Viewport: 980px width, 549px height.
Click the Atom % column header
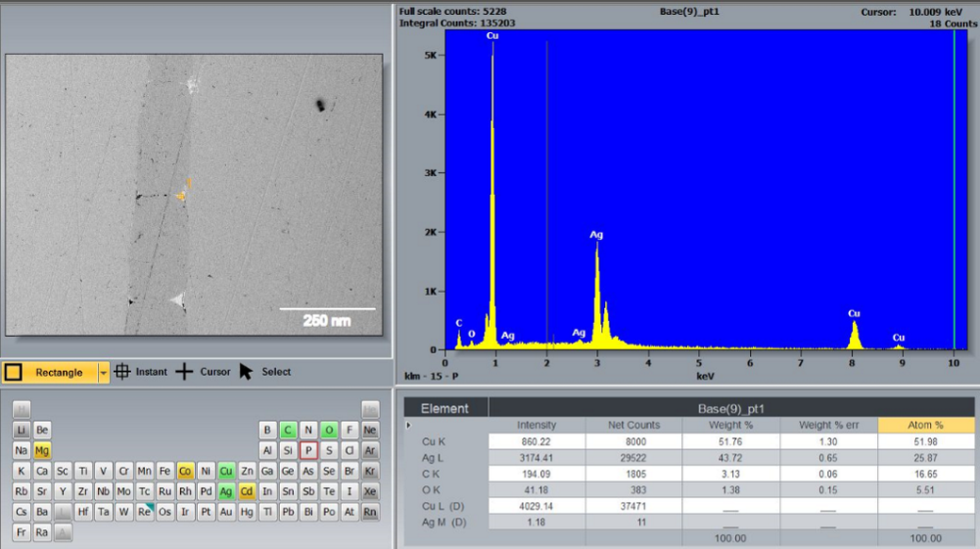(925, 426)
